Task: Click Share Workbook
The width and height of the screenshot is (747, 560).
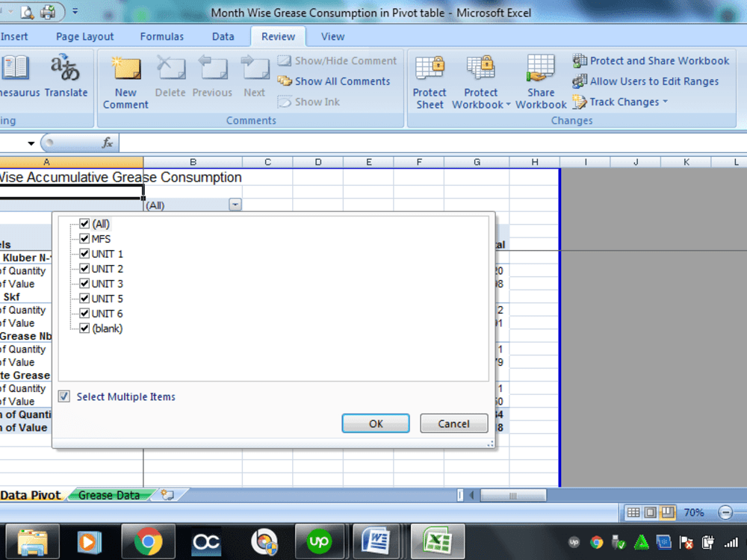Action: 541,82
